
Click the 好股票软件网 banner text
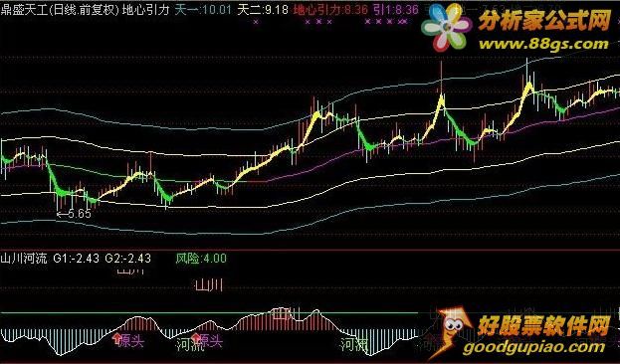(x=543, y=326)
